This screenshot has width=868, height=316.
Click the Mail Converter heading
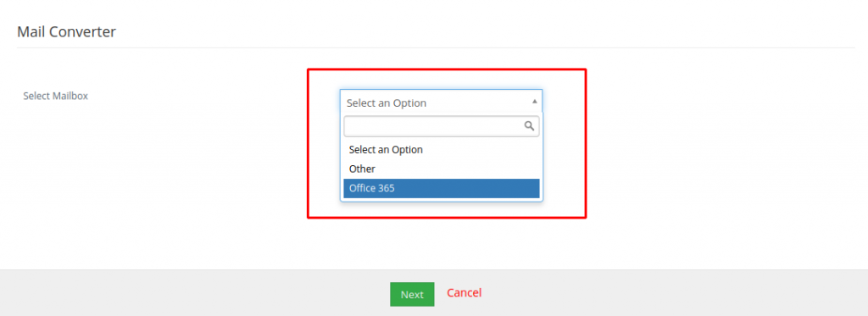[x=66, y=31]
